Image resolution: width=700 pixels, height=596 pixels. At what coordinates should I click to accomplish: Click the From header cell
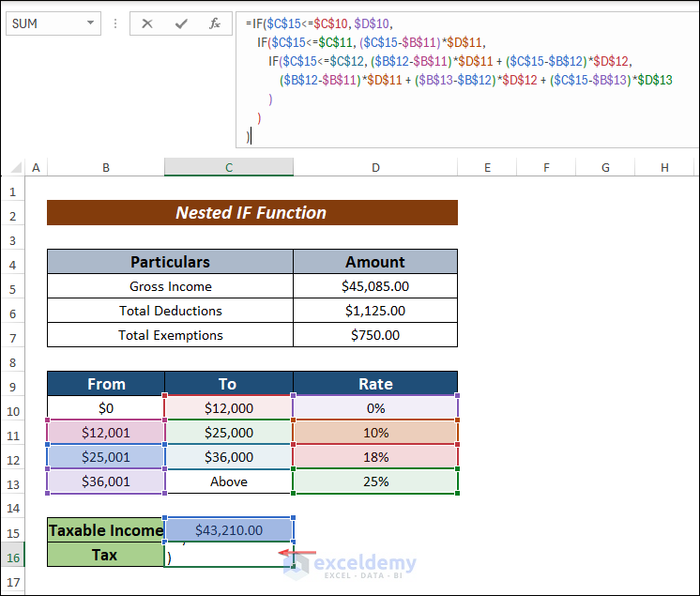coord(106,384)
